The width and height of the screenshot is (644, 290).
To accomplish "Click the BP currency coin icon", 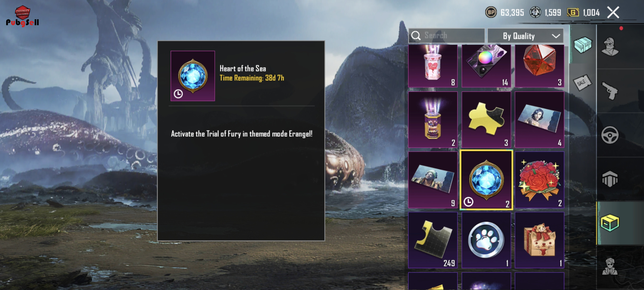I will tap(491, 12).
